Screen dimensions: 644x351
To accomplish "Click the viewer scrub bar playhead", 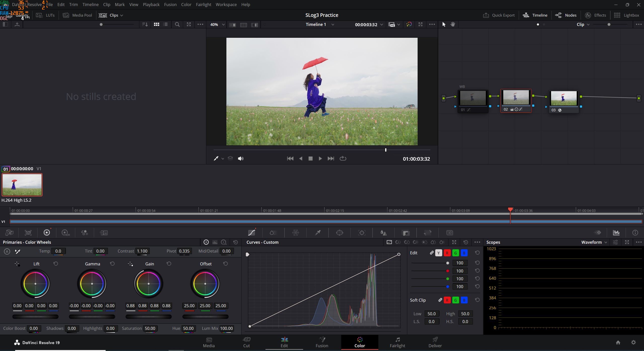I will click(x=386, y=150).
